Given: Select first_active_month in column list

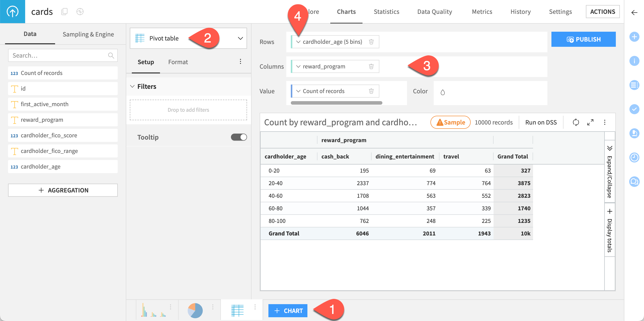Looking at the screenshot, I should (63, 104).
